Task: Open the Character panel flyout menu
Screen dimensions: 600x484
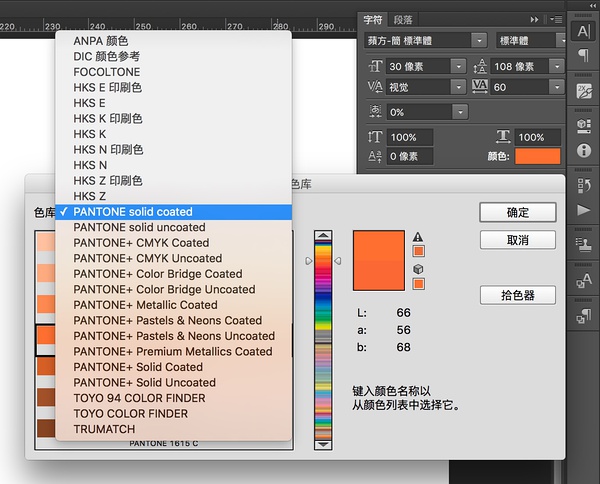Action: click(x=557, y=19)
